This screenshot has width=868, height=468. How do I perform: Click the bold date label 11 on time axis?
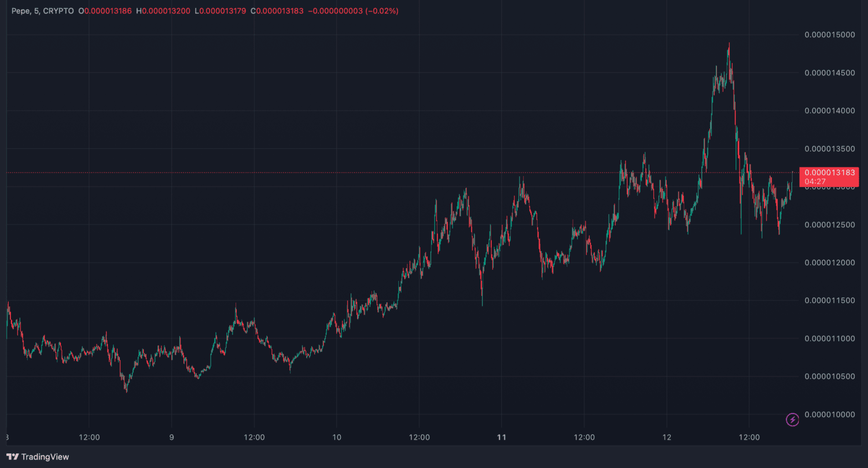point(502,437)
